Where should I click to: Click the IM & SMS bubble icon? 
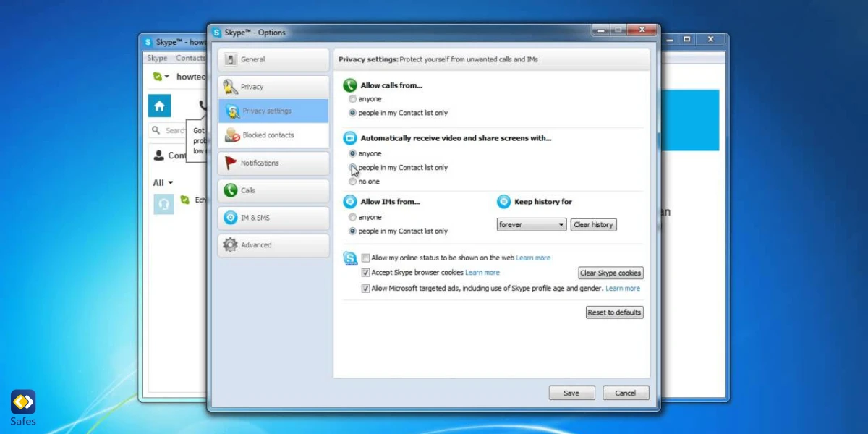coord(230,218)
